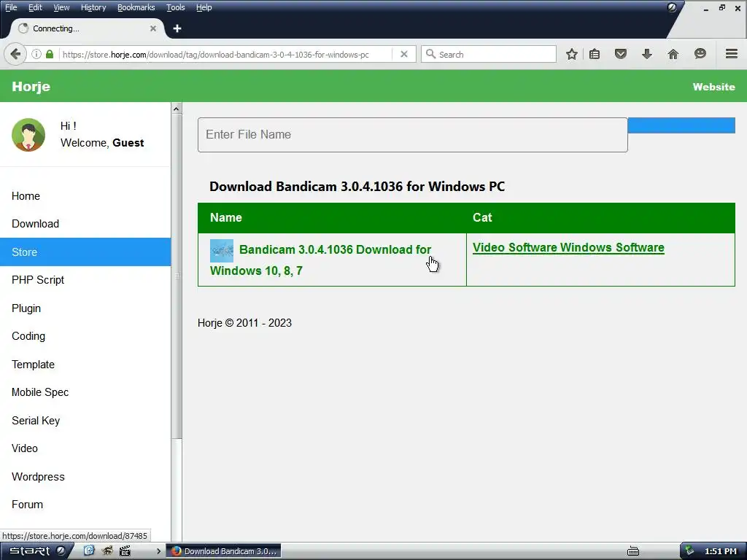
Task: Open the clapperboard quick launch icon
Action: coord(125,551)
